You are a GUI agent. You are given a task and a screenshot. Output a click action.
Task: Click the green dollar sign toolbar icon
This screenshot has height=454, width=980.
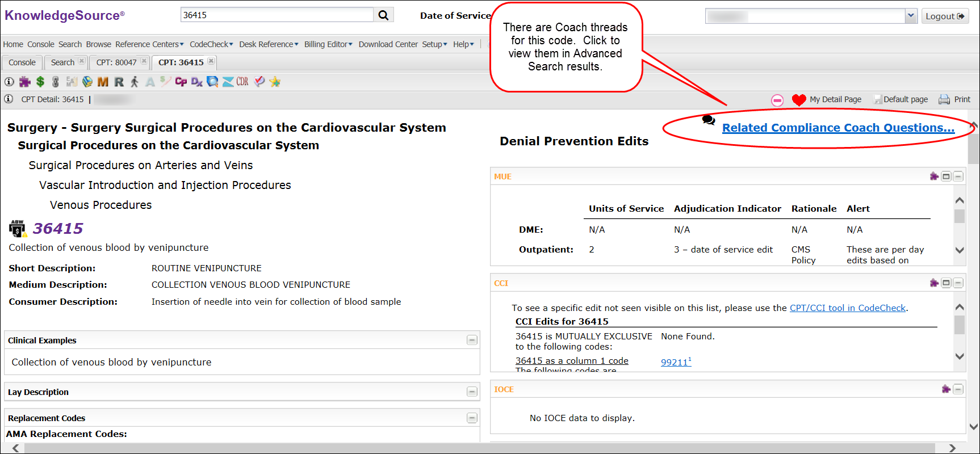point(40,82)
